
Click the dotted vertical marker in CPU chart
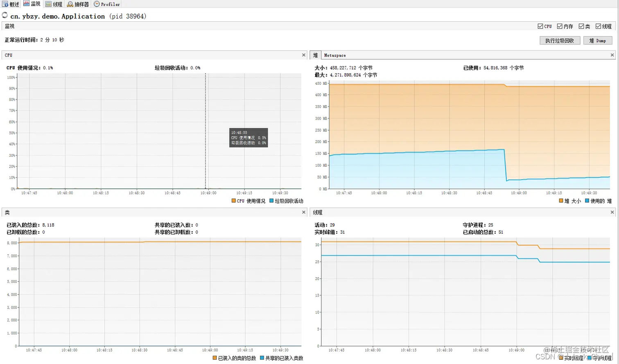pos(206,131)
